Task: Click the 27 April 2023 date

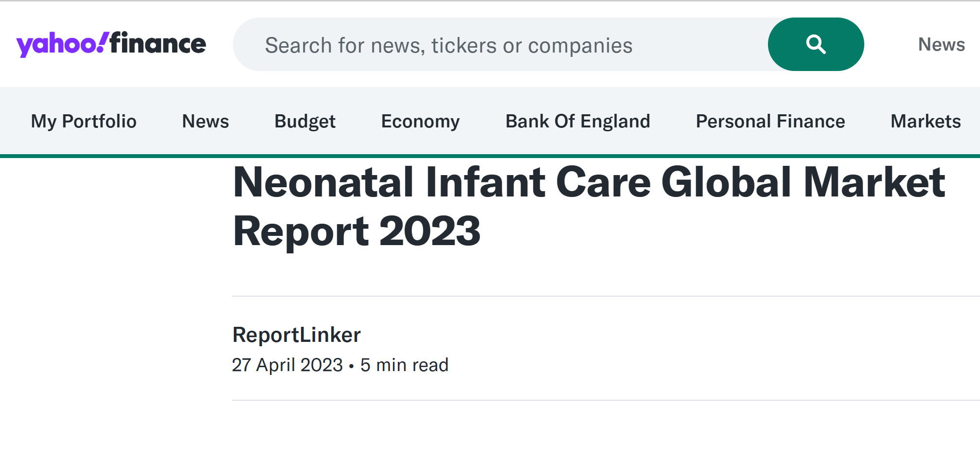Action: point(287,365)
